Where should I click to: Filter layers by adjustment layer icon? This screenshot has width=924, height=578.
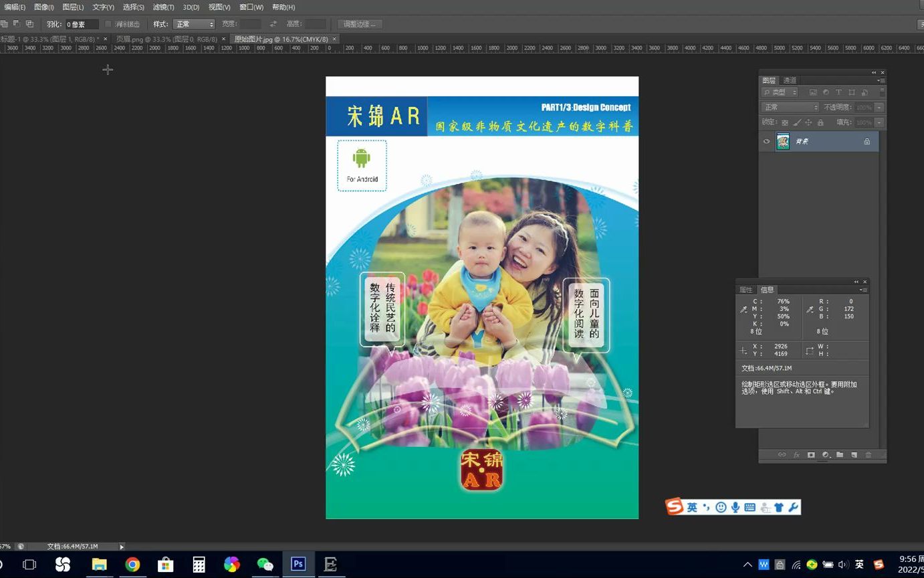[x=826, y=92]
